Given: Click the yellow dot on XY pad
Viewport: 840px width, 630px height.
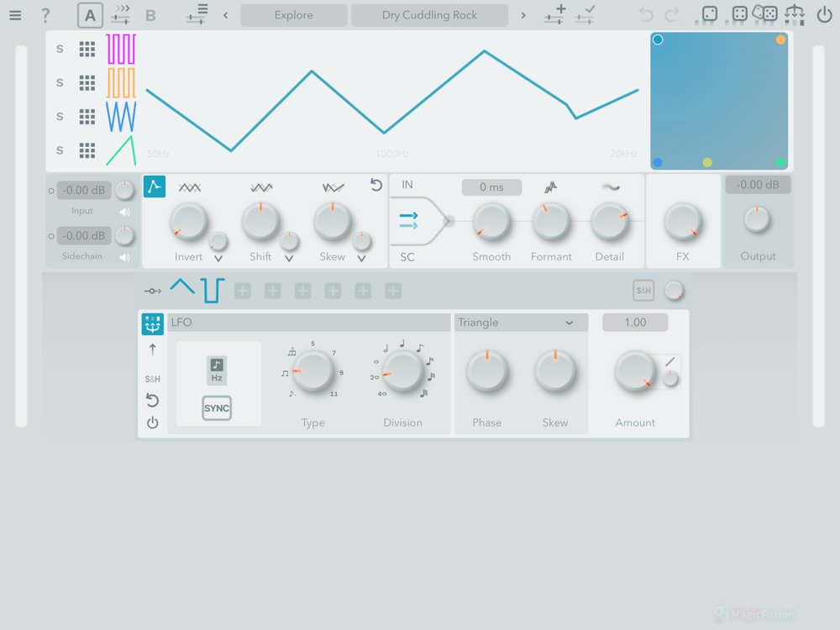Looking at the screenshot, I should 707,162.
